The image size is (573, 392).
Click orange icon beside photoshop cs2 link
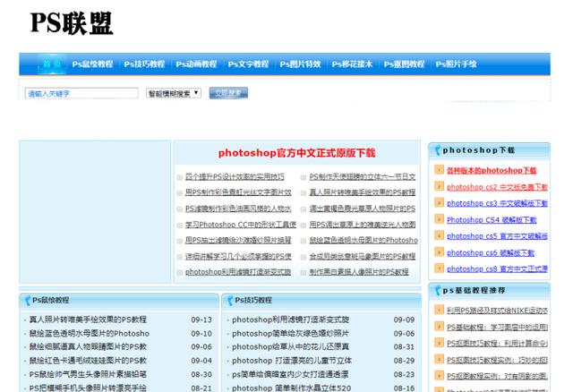(x=439, y=186)
